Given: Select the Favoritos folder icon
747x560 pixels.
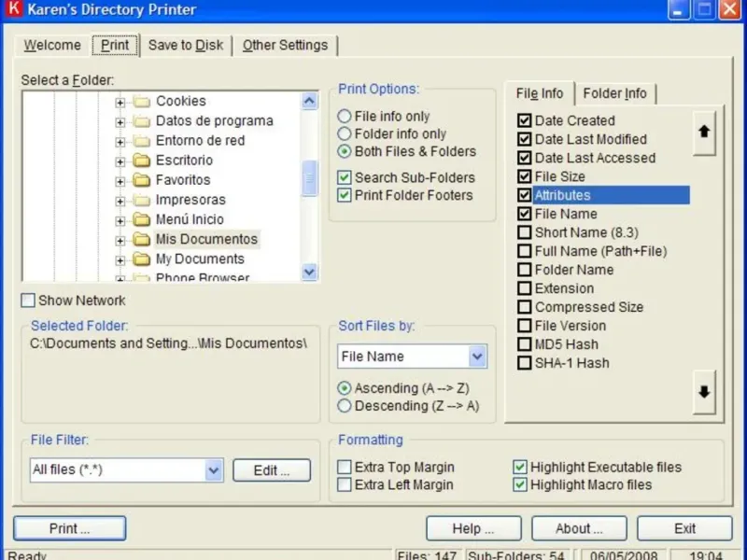Looking at the screenshot, I should pos(142,180).
